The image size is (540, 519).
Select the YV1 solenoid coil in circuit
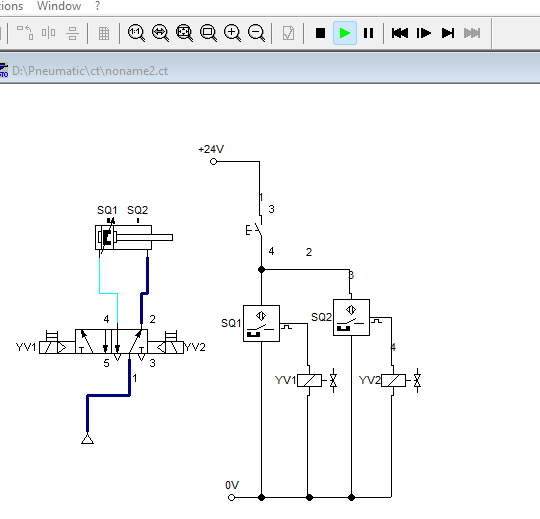point(309,381)
